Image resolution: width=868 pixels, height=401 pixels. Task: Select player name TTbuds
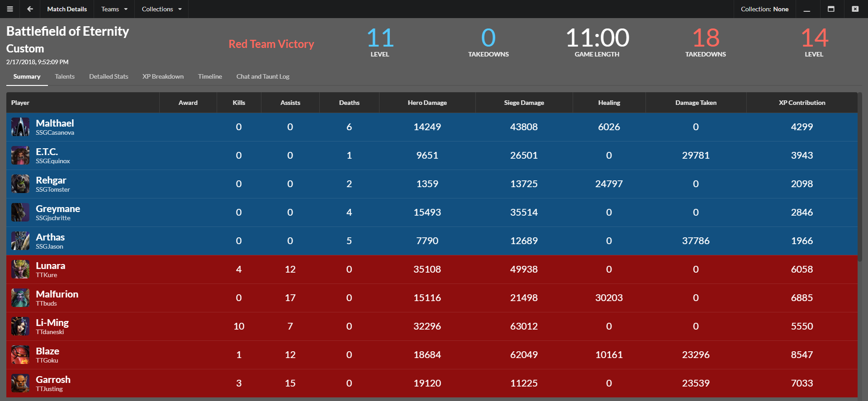47,304
